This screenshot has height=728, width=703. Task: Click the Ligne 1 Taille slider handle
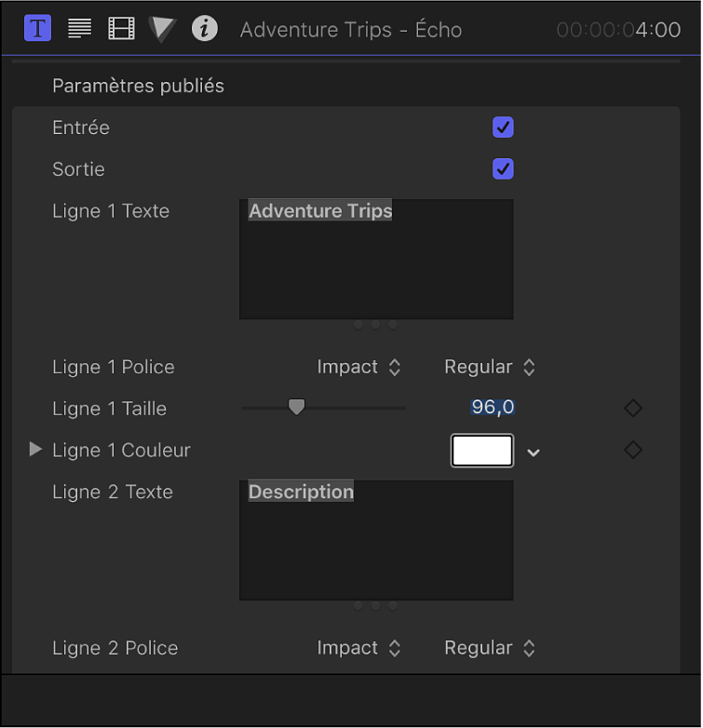pyautogui.click(x=296, y=407)
